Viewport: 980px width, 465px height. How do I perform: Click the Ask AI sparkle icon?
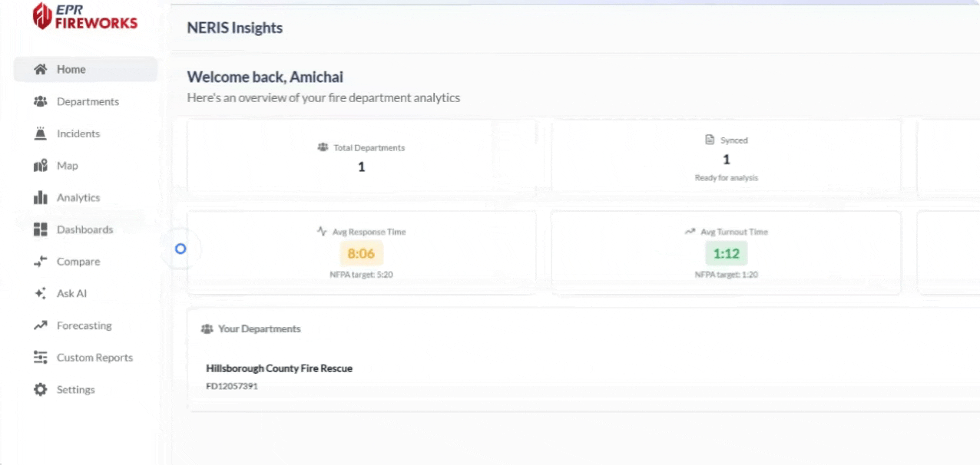pos(41,294)
